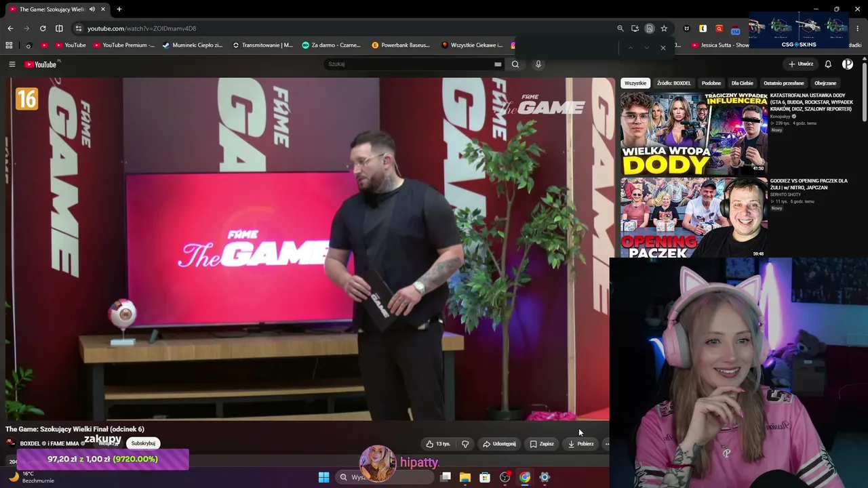The width and height of the screenshot is (868, 488).
Task: Open the BOXDEL channel avatar
Action: pos(10,443)
